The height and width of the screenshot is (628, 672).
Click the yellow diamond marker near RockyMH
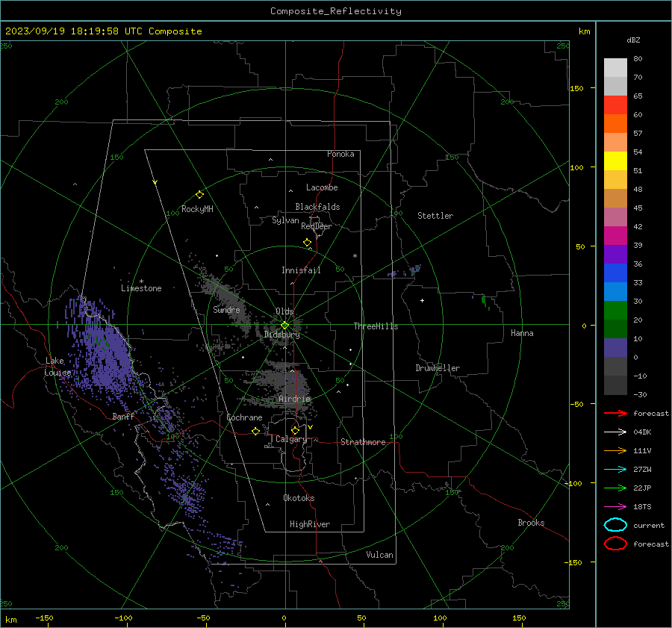[x=199, y=195]
